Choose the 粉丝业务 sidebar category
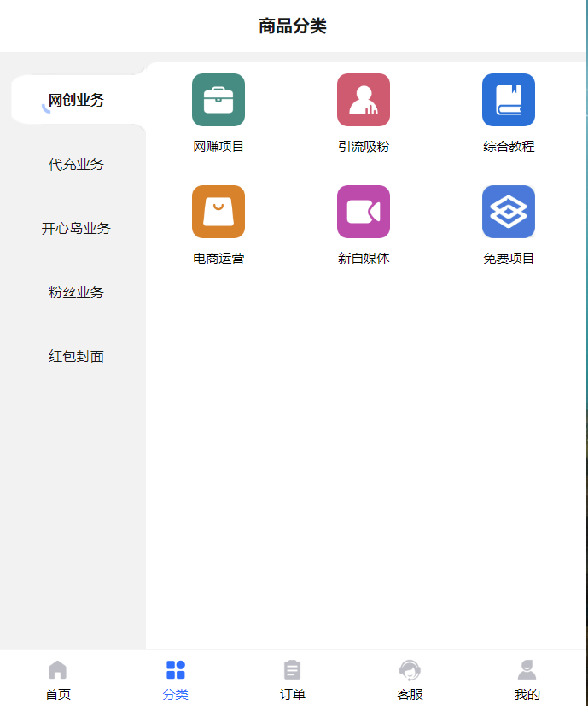The image size is (588, 706). (77, 292)
